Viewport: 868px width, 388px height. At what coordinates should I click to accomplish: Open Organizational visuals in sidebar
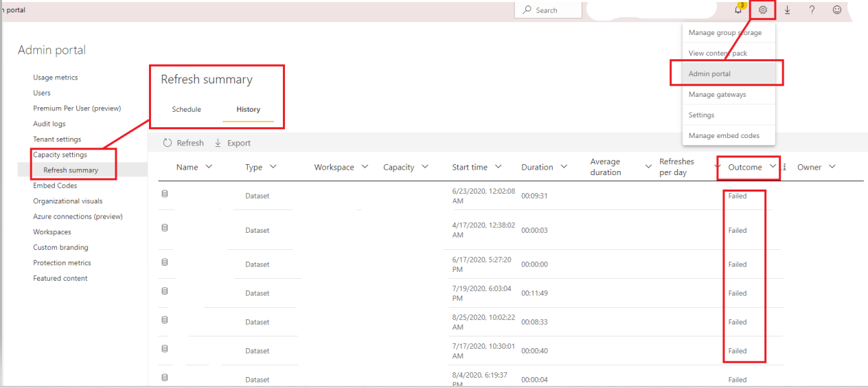(68, 201)
